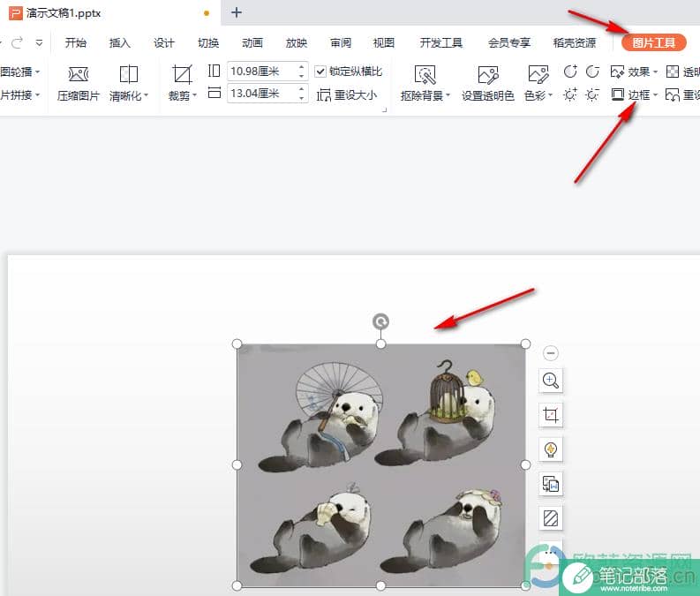
Task: Click the top-left resize handle of picture
Action: click(237, 343)
